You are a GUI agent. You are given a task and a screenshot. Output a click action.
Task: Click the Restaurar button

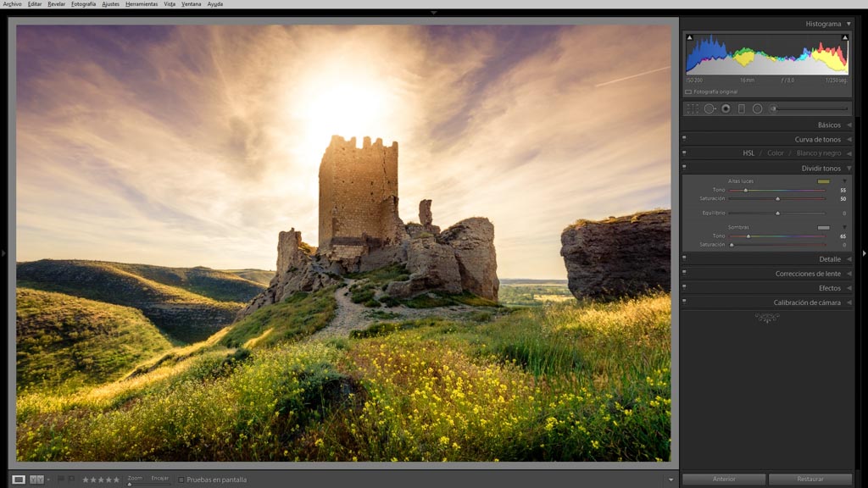810,480
